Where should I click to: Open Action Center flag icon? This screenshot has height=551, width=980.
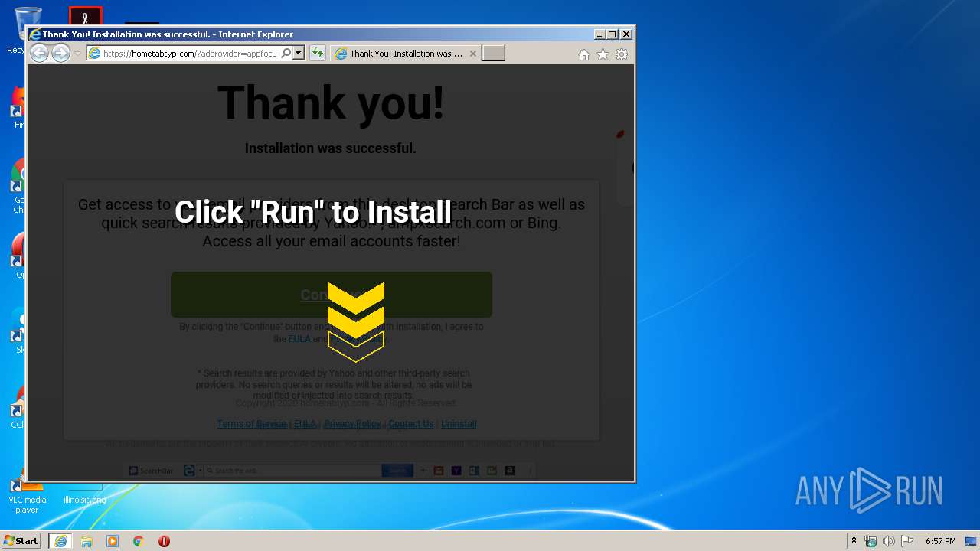tap(907, 541)
